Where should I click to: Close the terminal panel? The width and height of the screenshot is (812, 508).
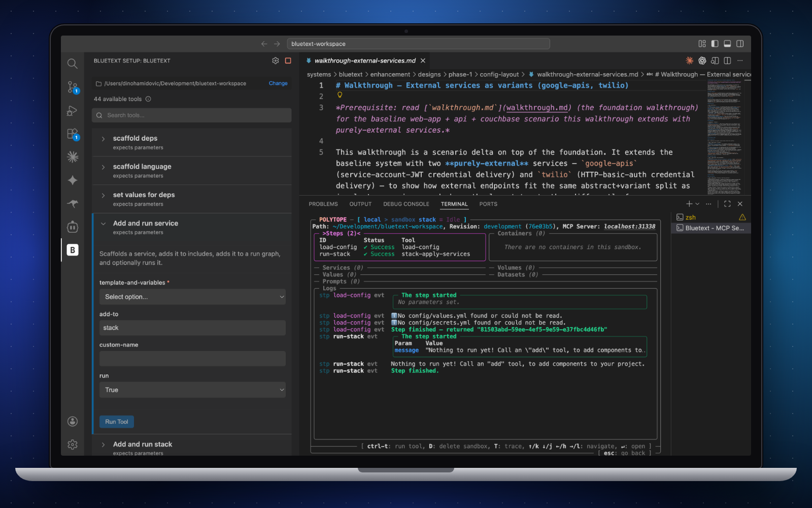click(x=740, y=204)
